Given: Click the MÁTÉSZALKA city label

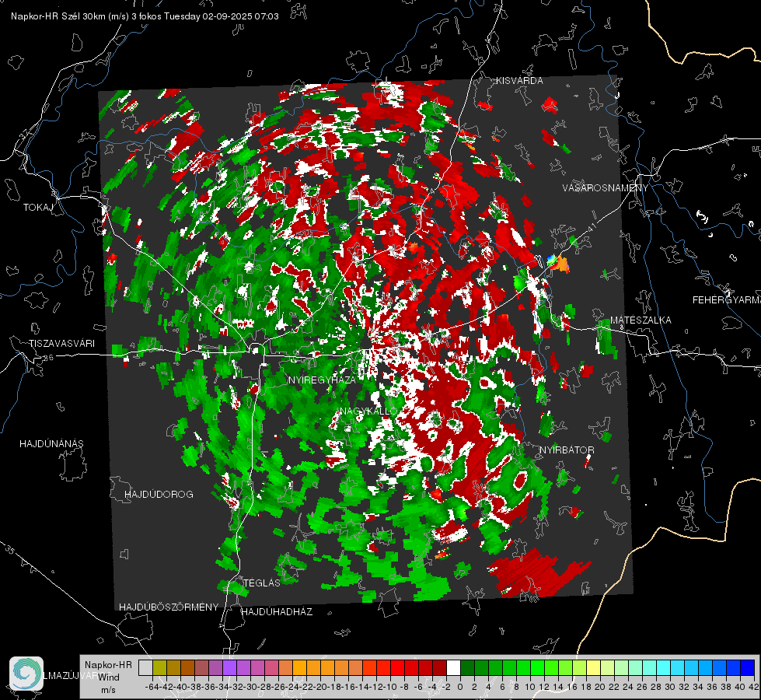Looking at the screenshot, I should click(x=641, y=320).
